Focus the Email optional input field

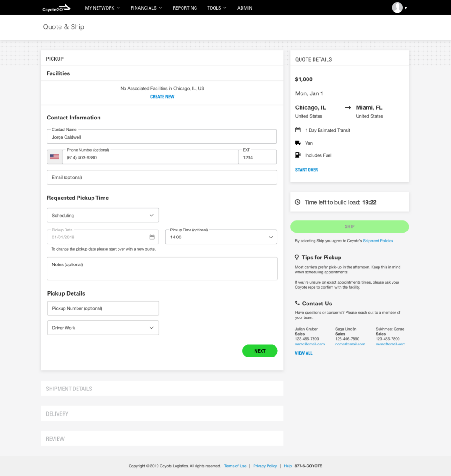(162, 177)
